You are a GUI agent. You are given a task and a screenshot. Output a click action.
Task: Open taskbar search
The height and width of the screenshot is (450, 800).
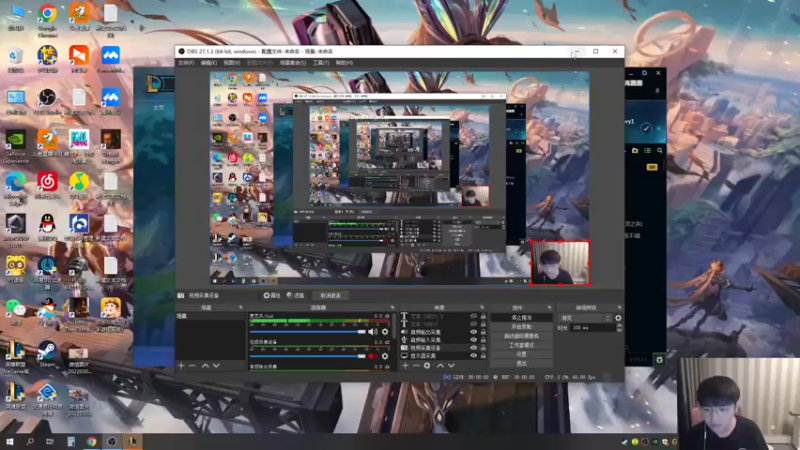(x=30, y=441)
